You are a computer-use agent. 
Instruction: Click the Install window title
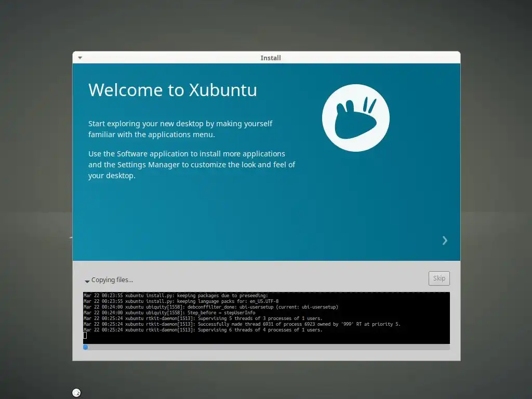[x=270, y=58]
